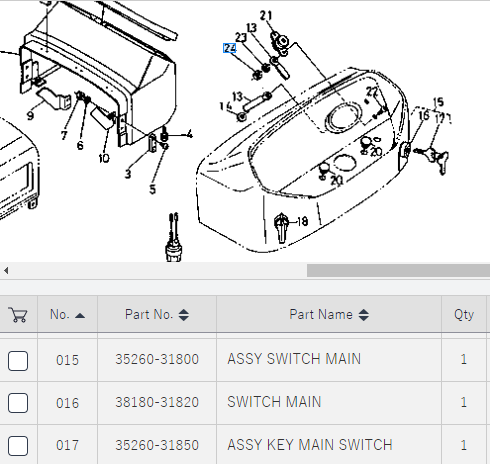
Task: Click callout number 9 in diagram
Action: click(30, 116)
